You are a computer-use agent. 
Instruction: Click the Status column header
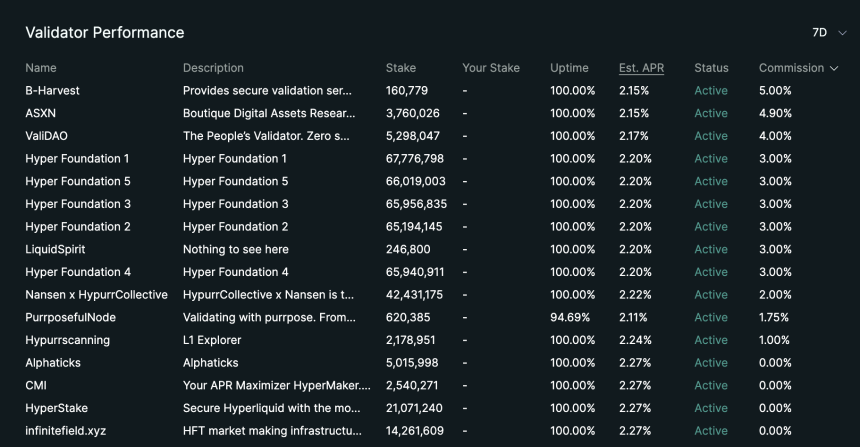click(711, 68)
